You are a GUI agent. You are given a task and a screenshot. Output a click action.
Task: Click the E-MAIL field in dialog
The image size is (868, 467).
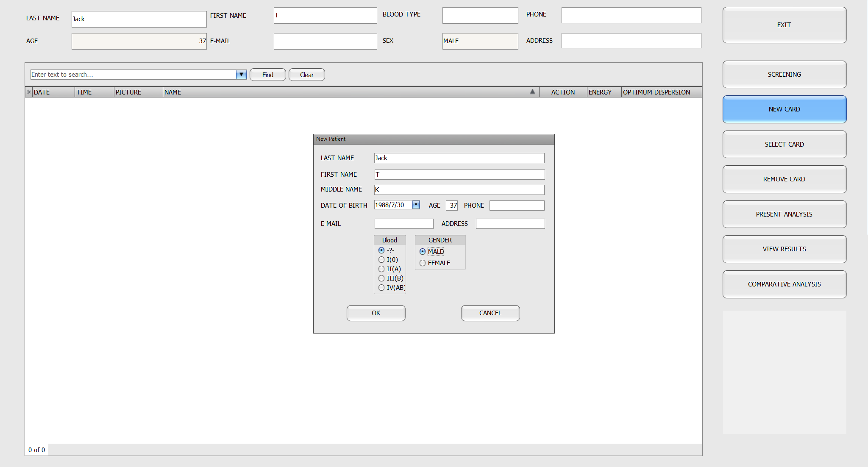click(x=403, y=224)
